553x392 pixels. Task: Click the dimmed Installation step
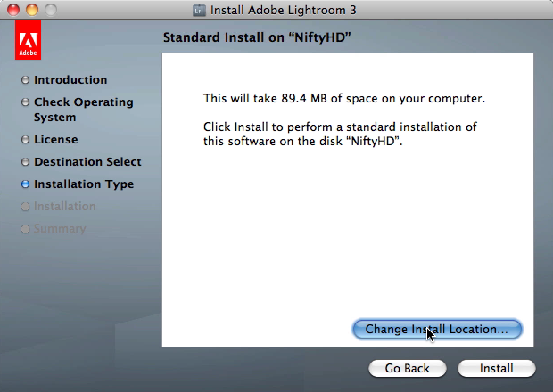64,207
